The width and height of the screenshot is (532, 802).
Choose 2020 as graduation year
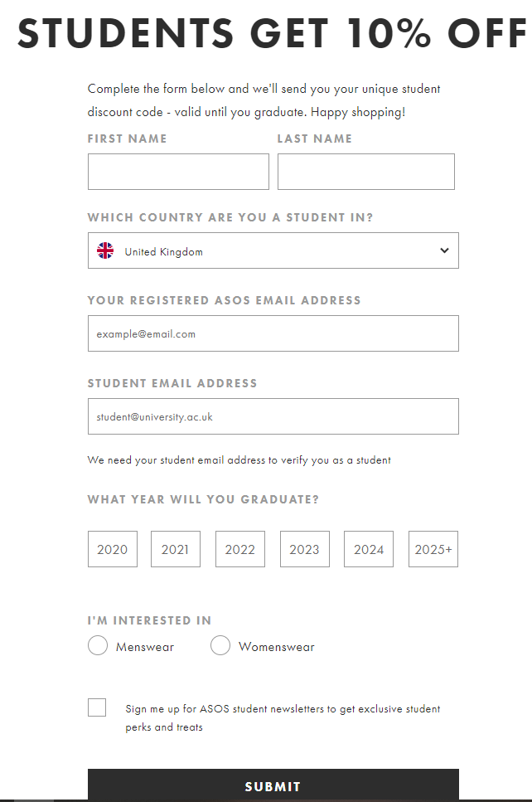113,549
